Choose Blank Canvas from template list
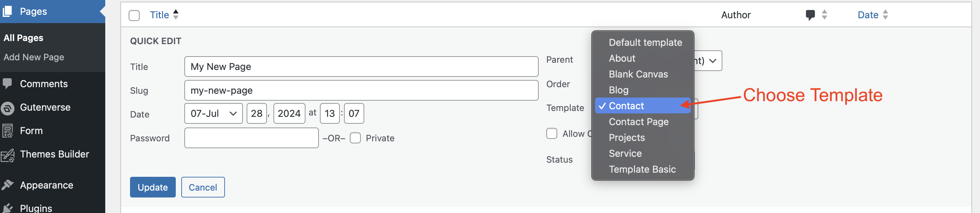 click(638, 74)
